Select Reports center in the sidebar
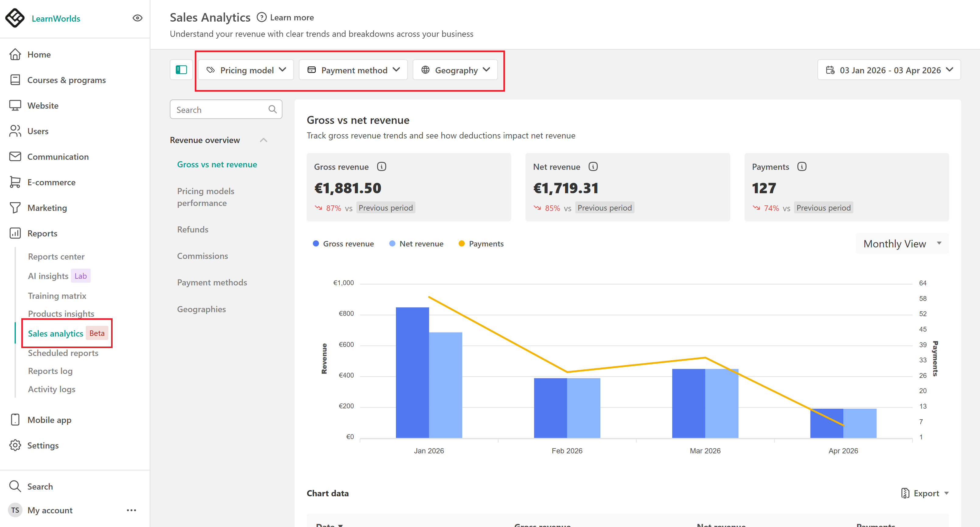Image resolution: width=980 pixels, height=527 pixels. (x=56, y=257)
